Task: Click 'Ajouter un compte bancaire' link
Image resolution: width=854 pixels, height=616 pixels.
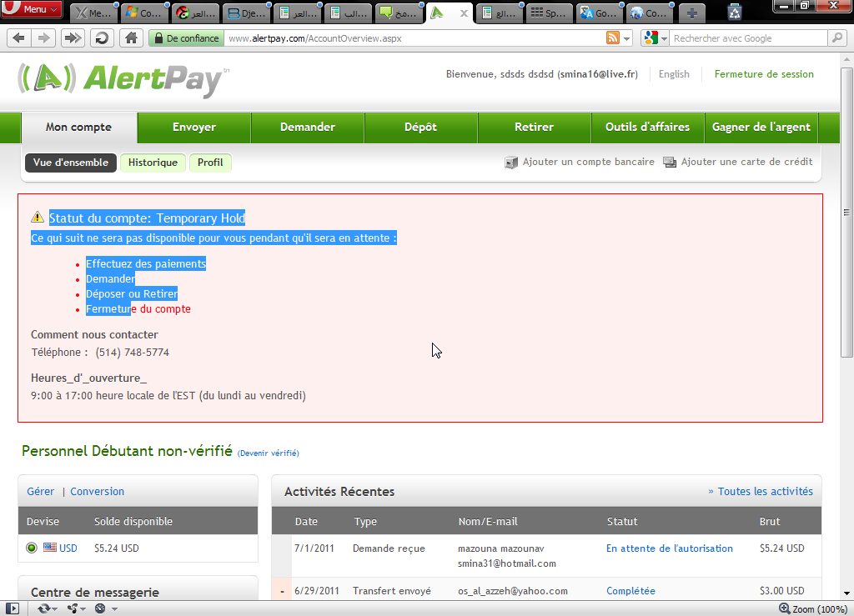Action: pyautogui.click(x=588, y=162)
